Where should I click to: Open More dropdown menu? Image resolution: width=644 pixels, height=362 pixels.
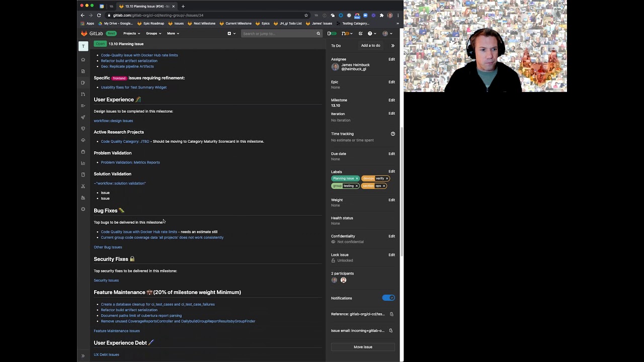point(173,34)
